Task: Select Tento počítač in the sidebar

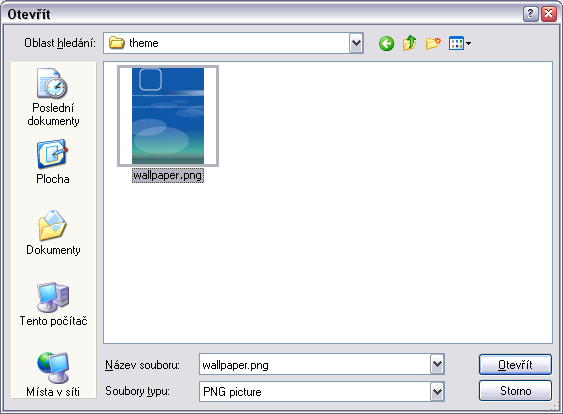Action: (x=53, y=304)
